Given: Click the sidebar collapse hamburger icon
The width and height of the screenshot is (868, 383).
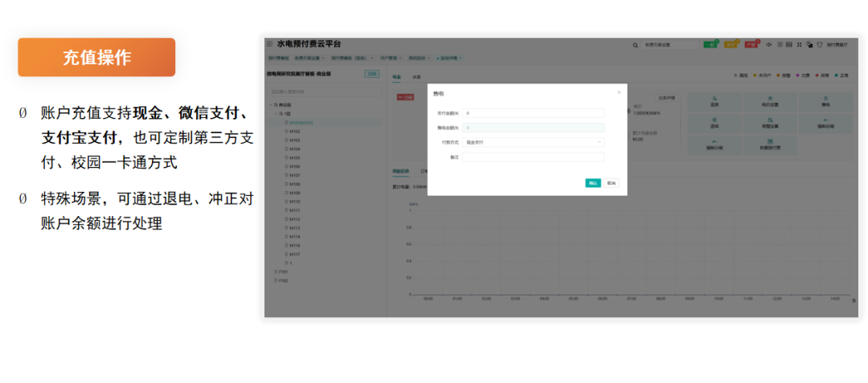Looking at the screenshot, I should pos(270,44).
